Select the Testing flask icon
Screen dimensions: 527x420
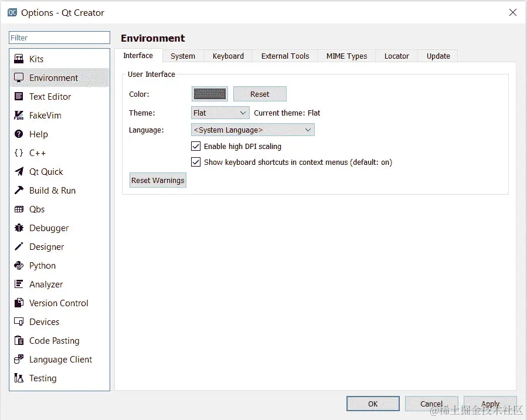click(19, 378)
